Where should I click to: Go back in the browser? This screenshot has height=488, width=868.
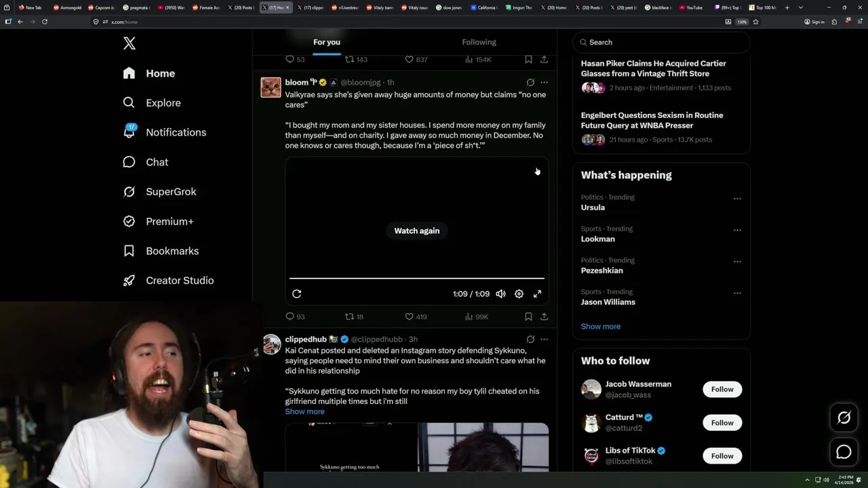point(20,22)
